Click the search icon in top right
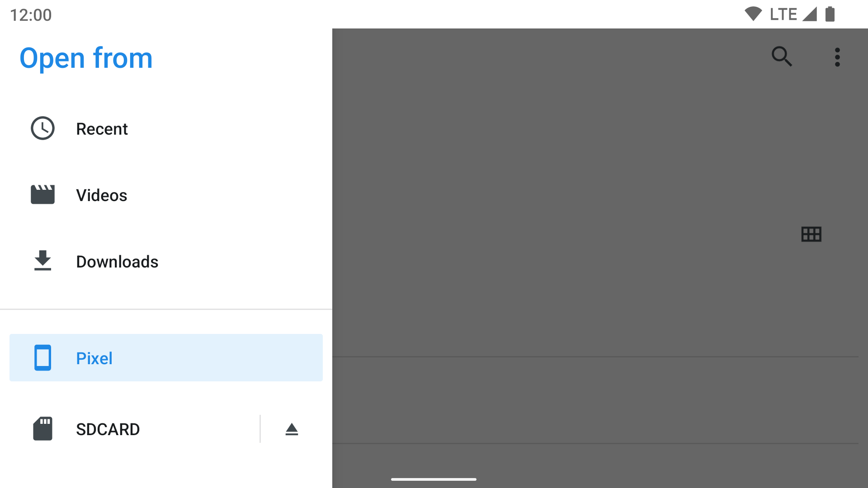 click(782, 56)
